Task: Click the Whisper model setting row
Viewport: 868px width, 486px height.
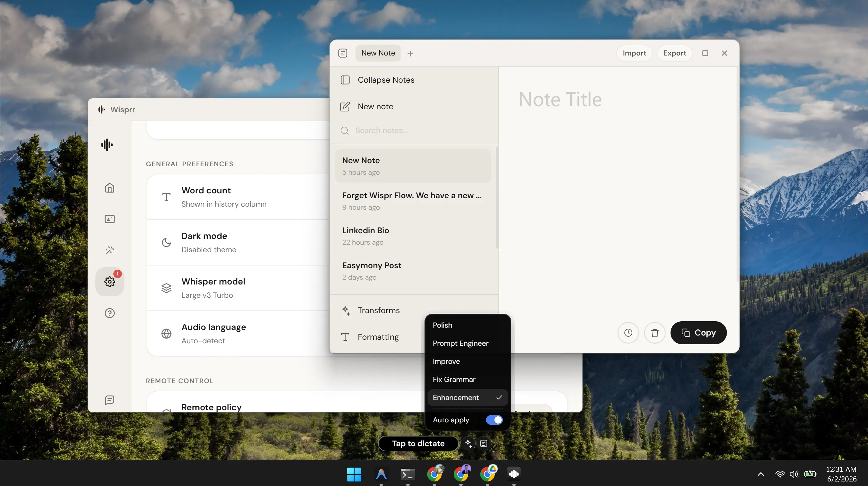Action: point(238,288)
